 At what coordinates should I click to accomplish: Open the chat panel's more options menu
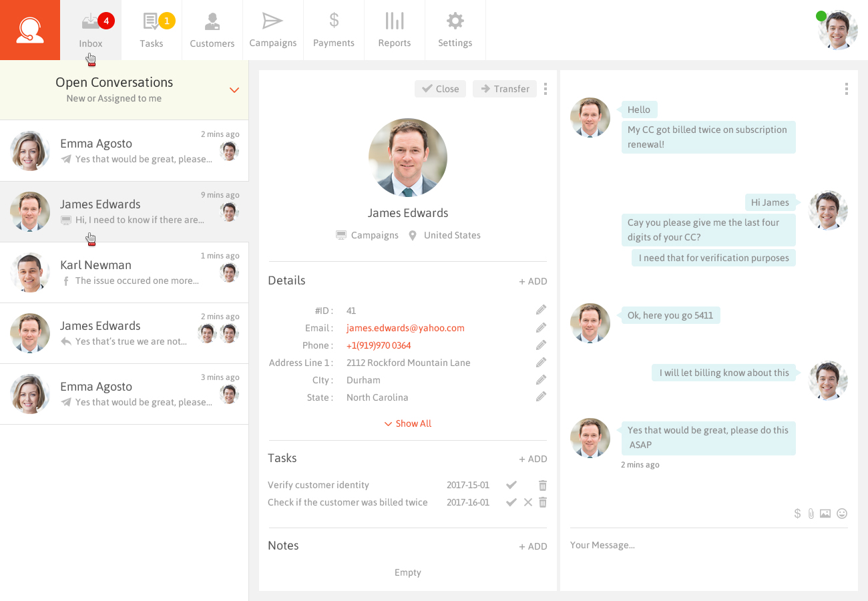[x=846, y=89]
